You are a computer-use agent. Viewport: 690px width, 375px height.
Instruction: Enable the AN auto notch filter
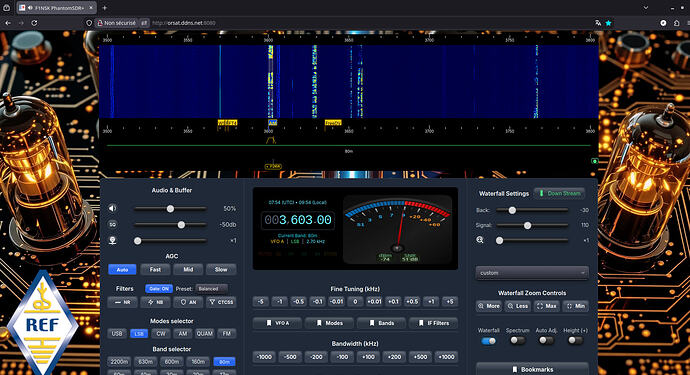pyautogui.click(x=188, y=302)
